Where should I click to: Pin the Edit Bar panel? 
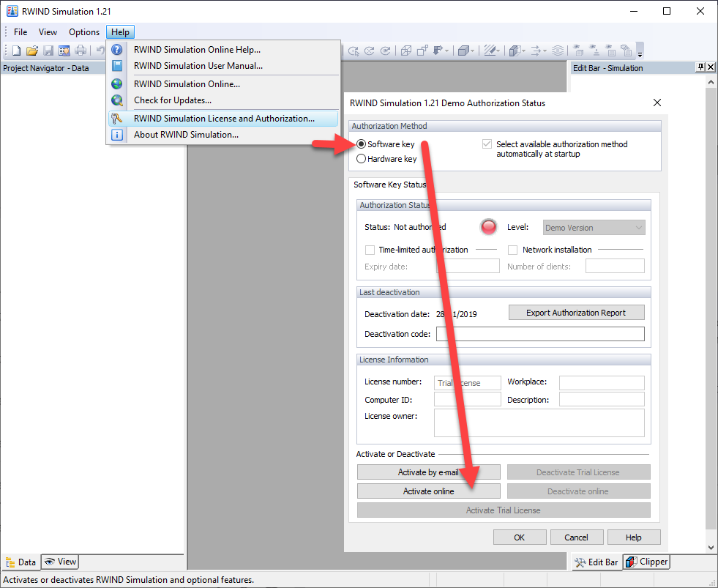(700, 67)
